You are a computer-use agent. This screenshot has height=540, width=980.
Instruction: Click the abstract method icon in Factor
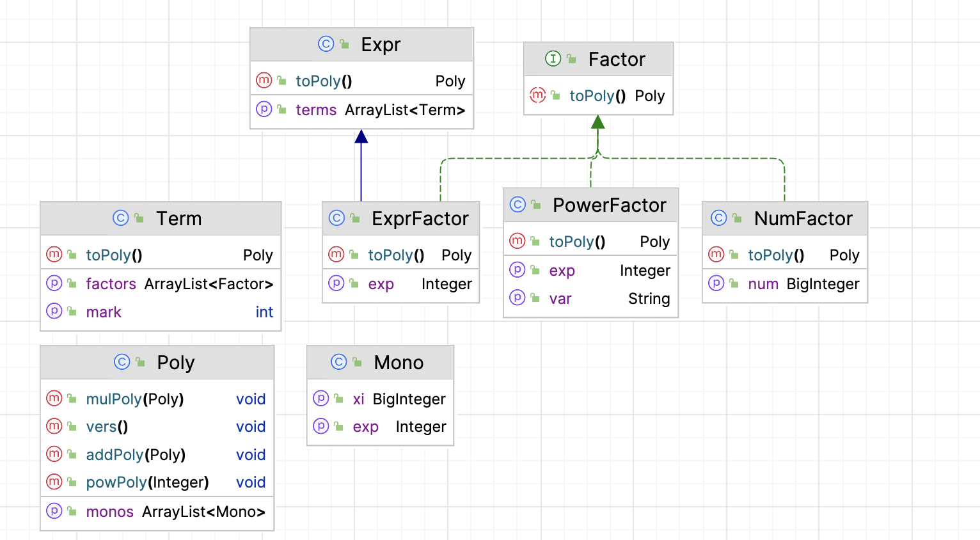coord(538,95)
